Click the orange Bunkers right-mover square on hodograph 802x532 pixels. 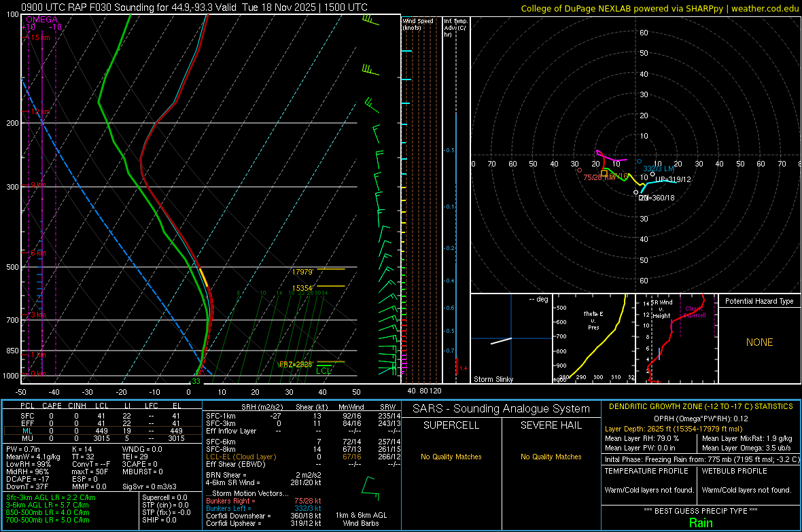point(604,174)
